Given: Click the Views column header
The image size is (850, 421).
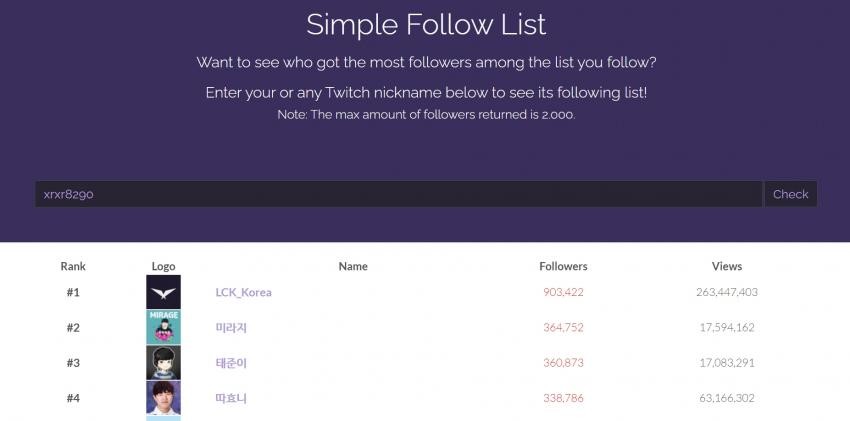Looking at the screenshot, I should [x=727, y=266].
